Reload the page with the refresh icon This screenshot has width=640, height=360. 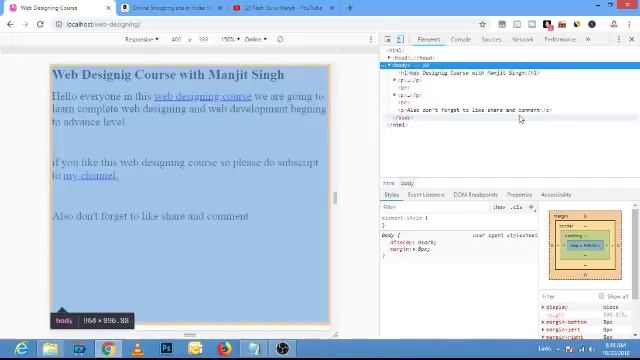(40, 24)
